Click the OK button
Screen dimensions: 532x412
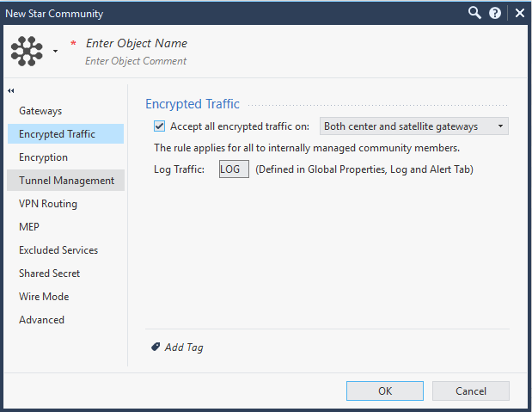pyautogui.click(x=385, y=391)
